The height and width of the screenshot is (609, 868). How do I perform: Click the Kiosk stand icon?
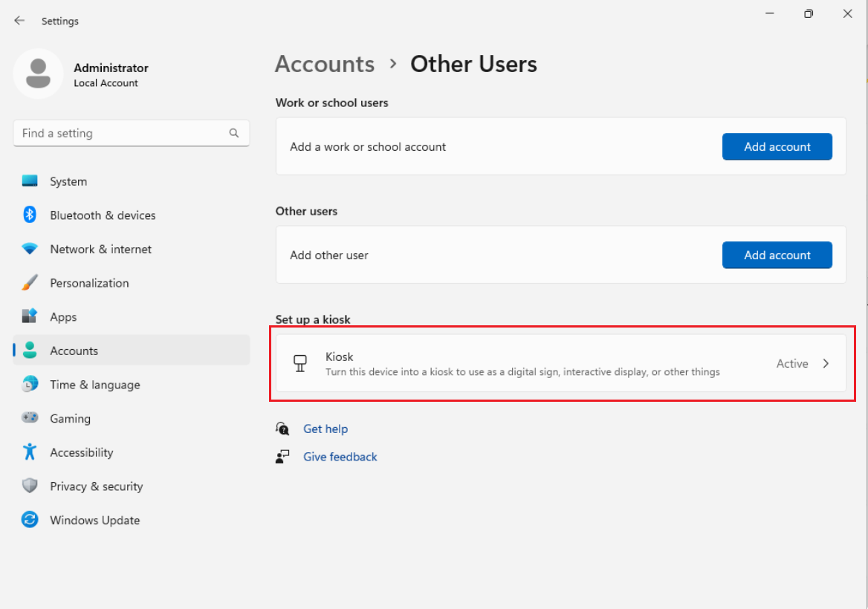(x=300, y=363)
